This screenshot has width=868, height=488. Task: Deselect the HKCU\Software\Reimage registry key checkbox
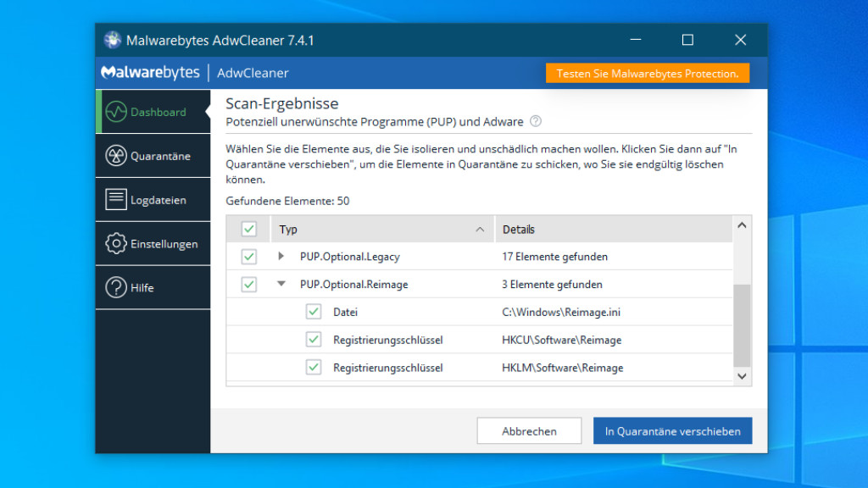point(314,340)
